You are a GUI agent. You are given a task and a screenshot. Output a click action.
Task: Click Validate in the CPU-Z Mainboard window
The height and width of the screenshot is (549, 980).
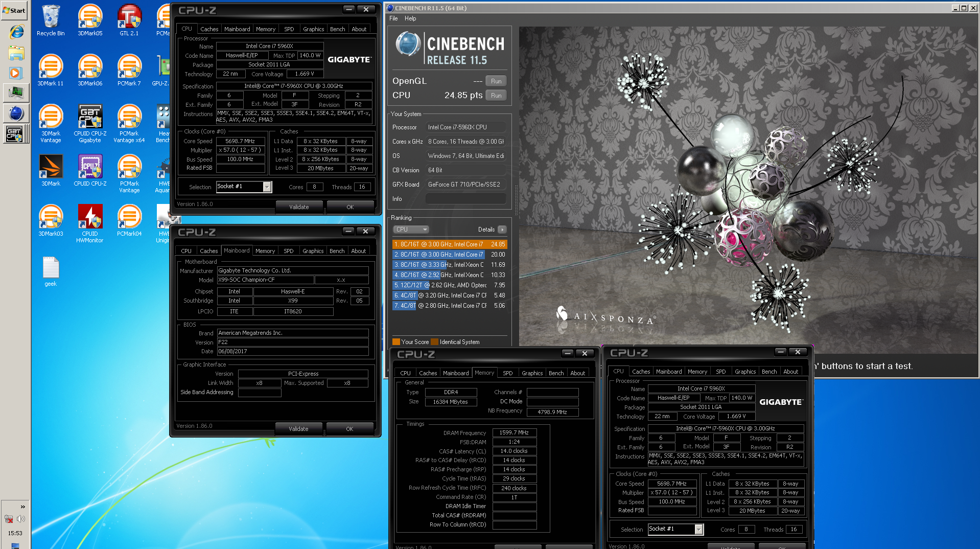[x=298, y=429]
